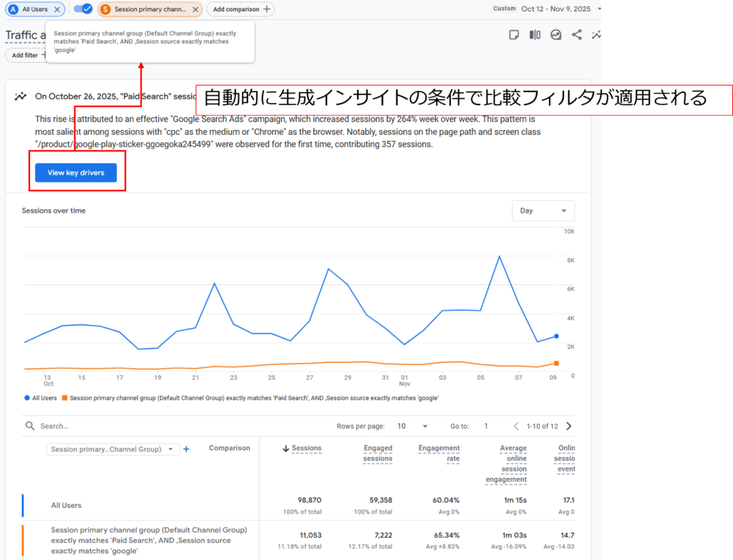Click the plus icon to add secondary dimension
Image resolution: width=733 pixels, height=560 pixels.
point(187,449)
